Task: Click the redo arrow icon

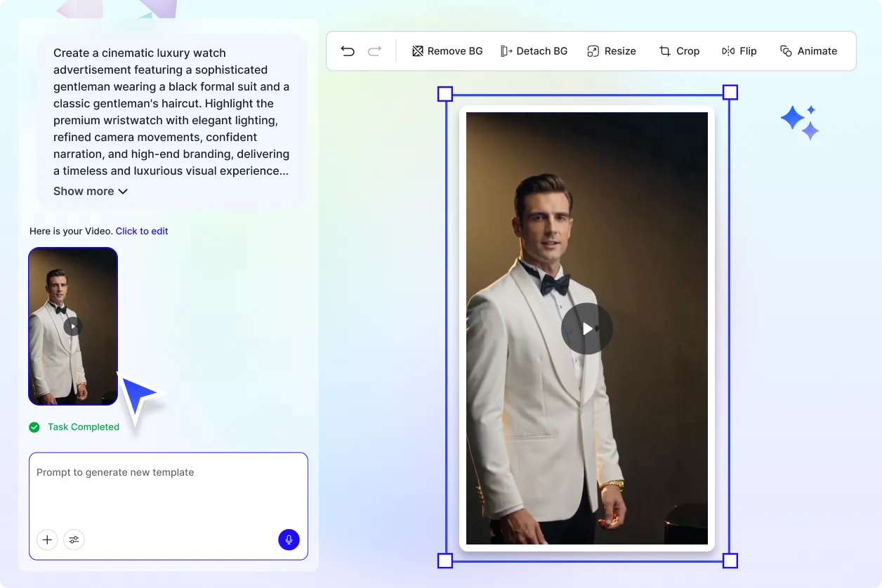Action: point(375,51)
